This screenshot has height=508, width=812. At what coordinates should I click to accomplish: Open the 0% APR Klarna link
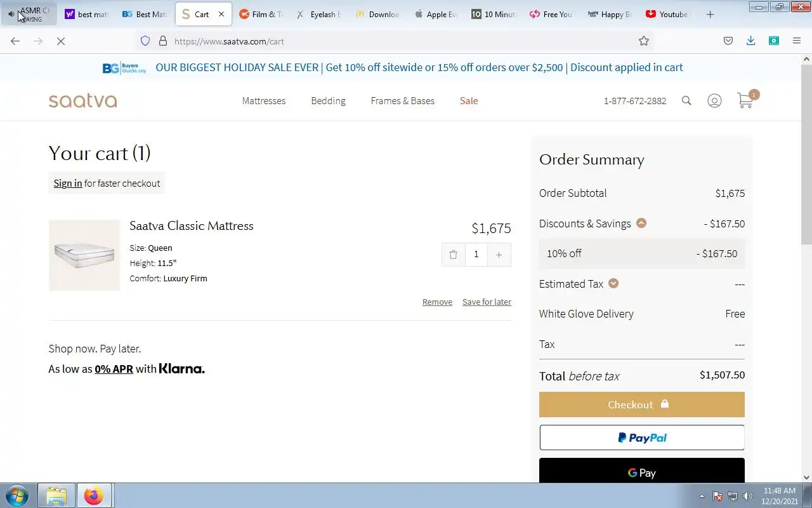tap(114, 368)
